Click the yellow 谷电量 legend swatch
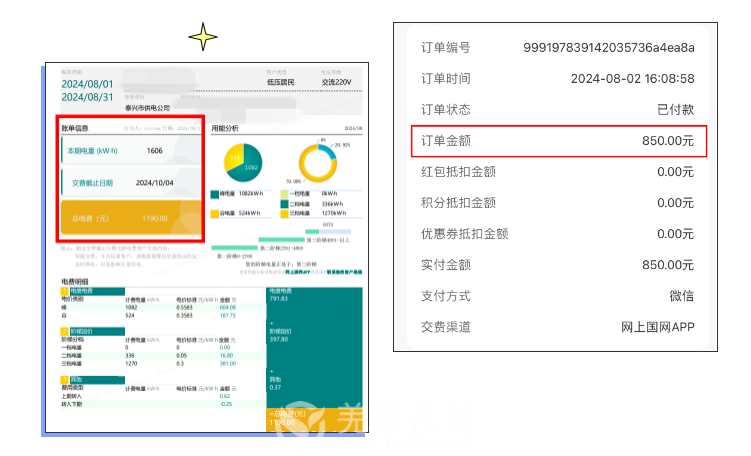 point(215,214)
